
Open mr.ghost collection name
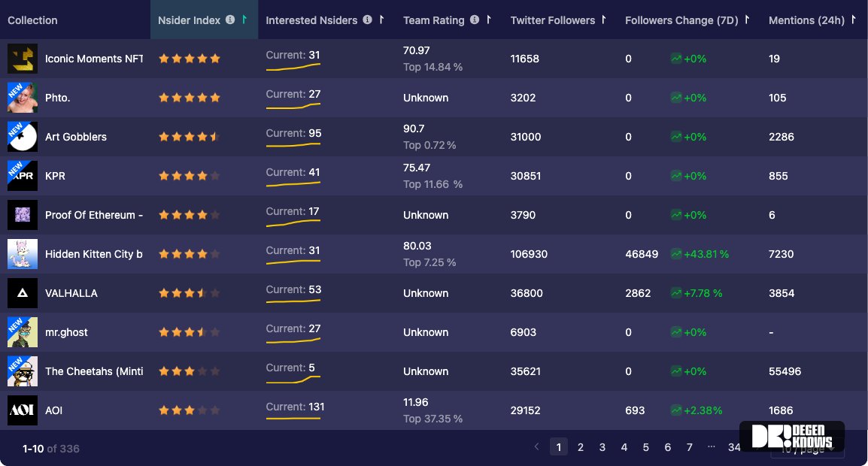point(66,332)
